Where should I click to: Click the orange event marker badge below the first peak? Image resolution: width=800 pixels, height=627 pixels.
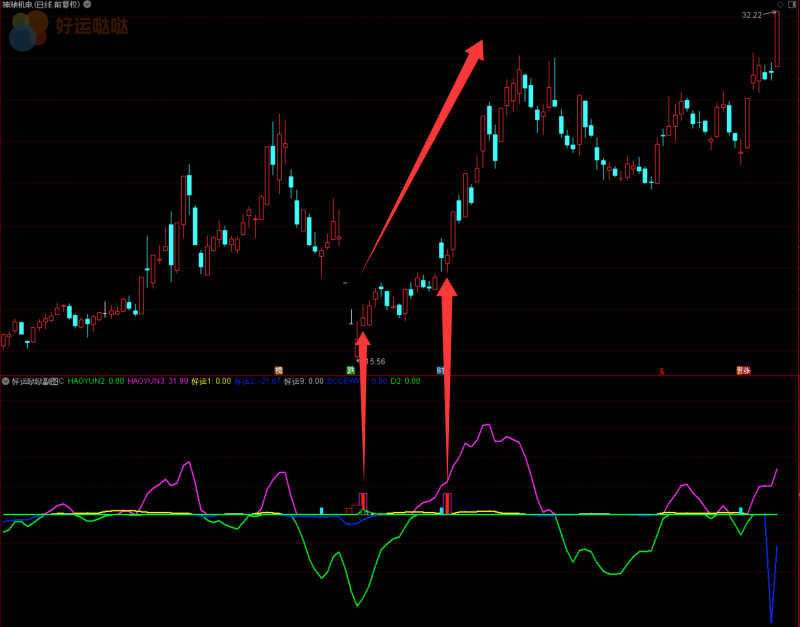pyautogui.click(x=279, y=370)
